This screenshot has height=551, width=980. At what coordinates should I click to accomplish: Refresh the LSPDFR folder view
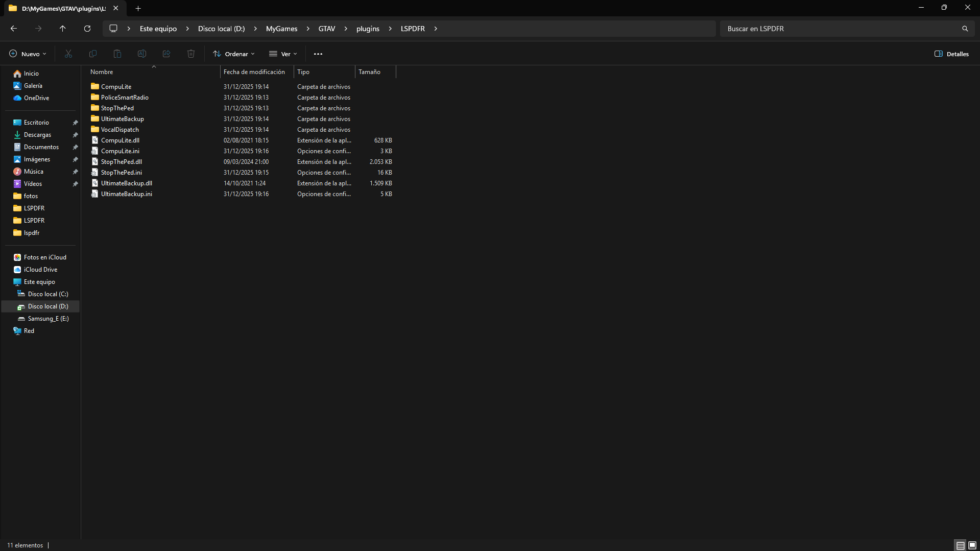click(87, 29)
